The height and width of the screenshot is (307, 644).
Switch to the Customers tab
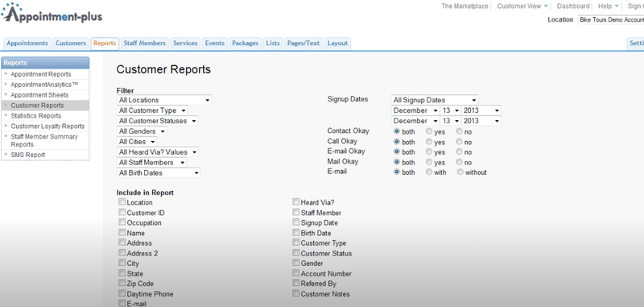(x=71, y=44)
